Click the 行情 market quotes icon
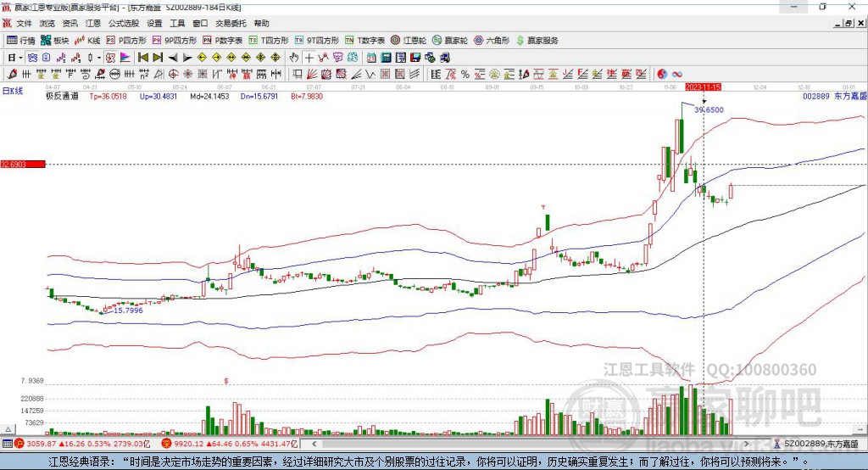The width and height of the screenshot is (868, 470). (20, 41)
